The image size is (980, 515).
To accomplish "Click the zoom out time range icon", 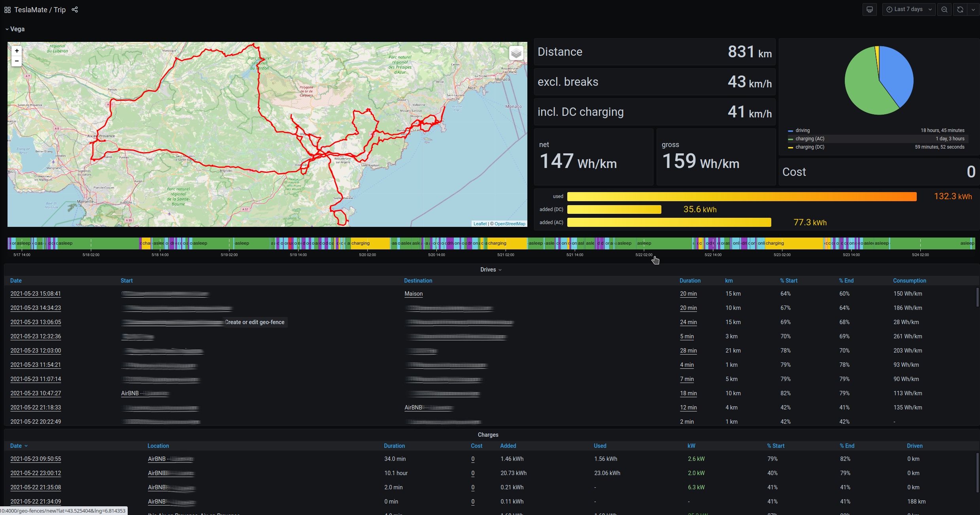I will point(944,9).
